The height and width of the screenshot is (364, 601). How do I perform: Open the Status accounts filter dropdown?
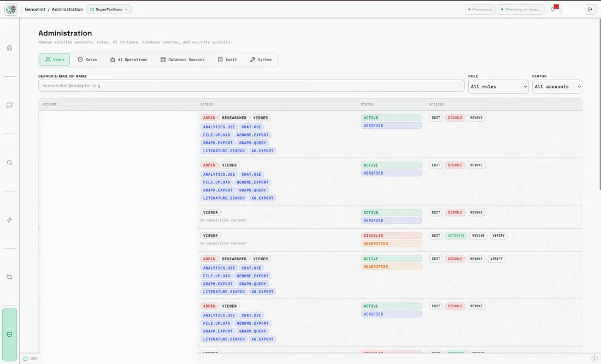(x=557, y=87)
